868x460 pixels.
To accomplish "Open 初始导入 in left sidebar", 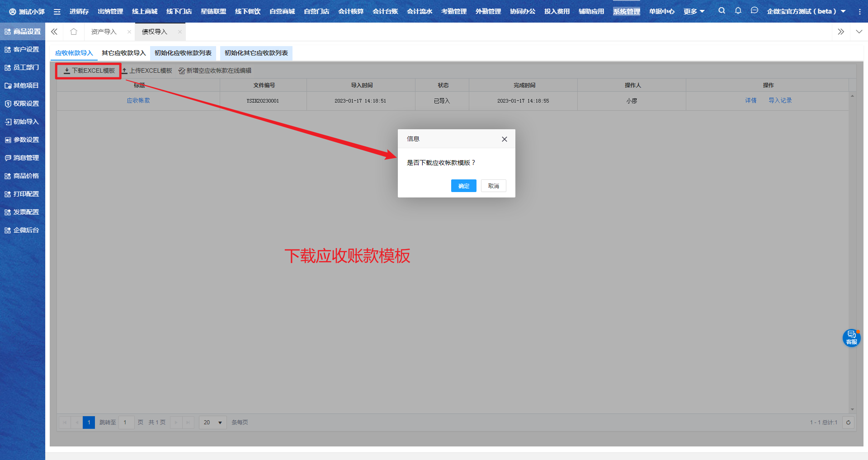I will coord(23,122).
